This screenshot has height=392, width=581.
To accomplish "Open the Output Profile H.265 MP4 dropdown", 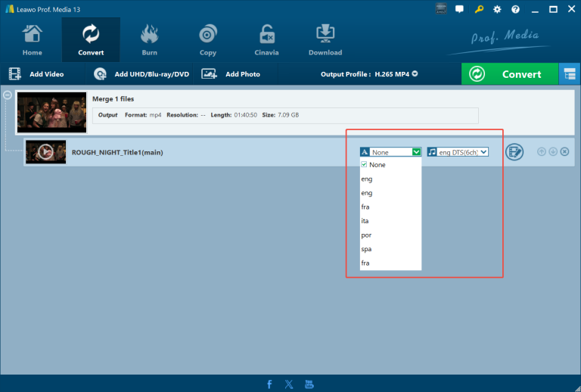I will click(369, 74).
